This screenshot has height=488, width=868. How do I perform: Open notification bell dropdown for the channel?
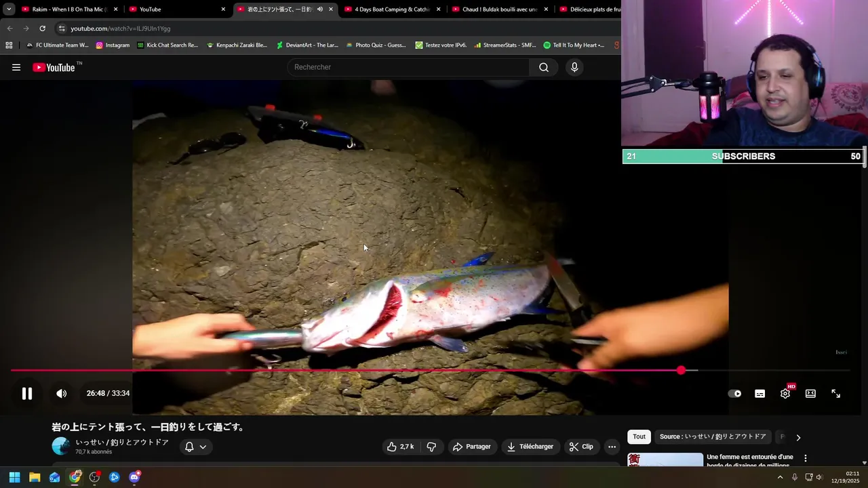click(x=196, y=447)
